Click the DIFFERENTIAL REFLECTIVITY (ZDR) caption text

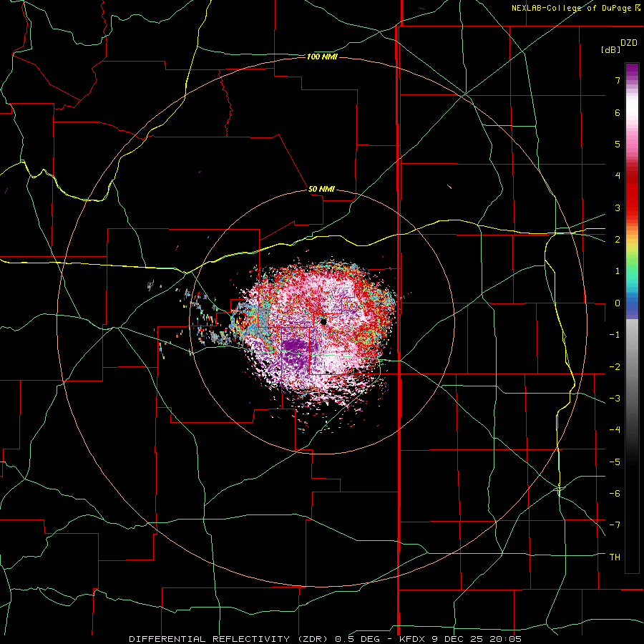point(229,639)
